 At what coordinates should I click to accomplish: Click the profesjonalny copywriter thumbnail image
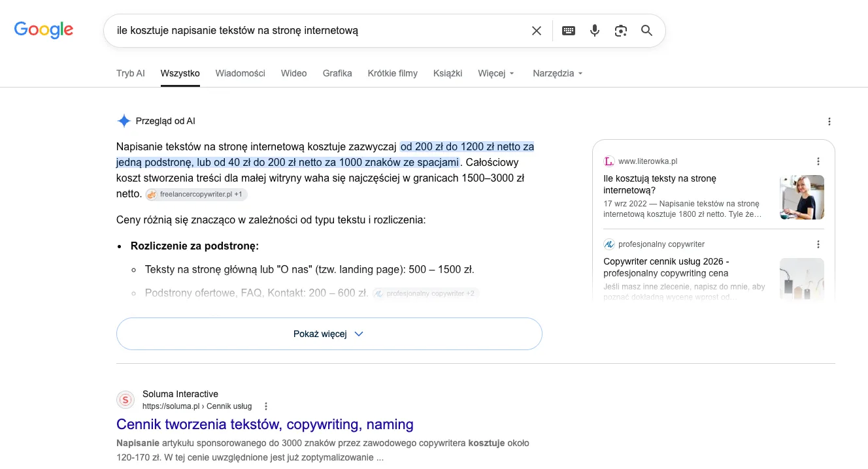click(x=802, y=279)
